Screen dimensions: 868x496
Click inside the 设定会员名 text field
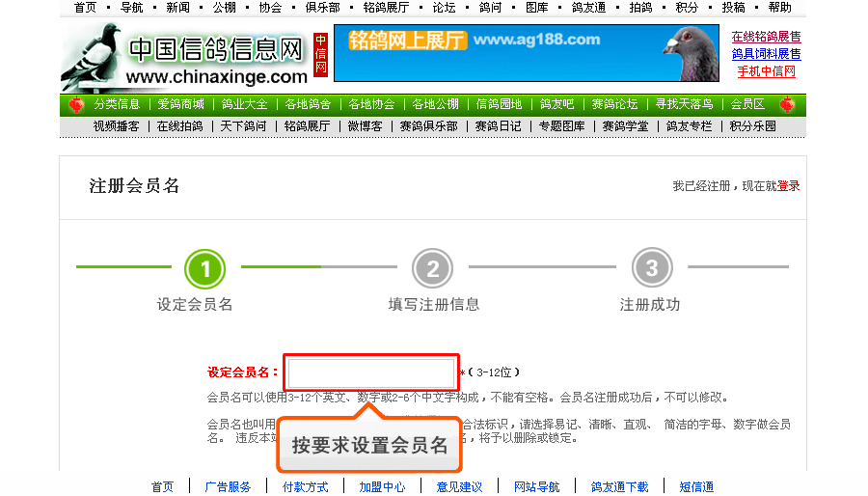[371, 372]
